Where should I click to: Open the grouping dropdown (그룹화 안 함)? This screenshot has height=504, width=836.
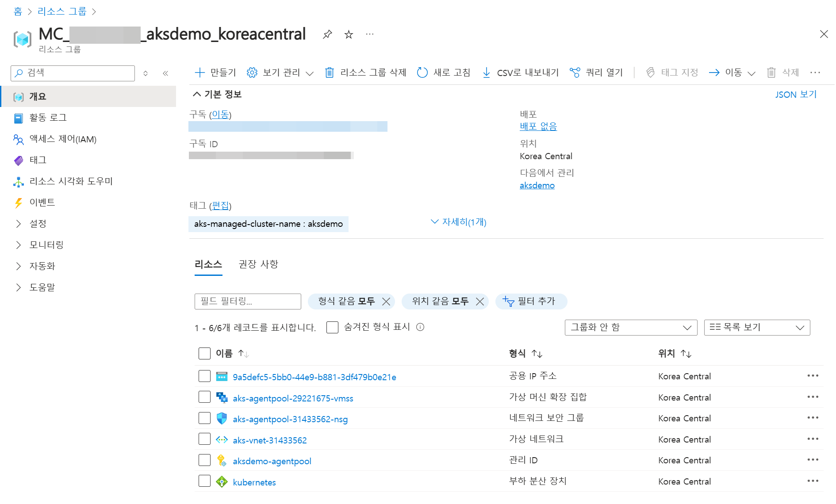(631, 328)
